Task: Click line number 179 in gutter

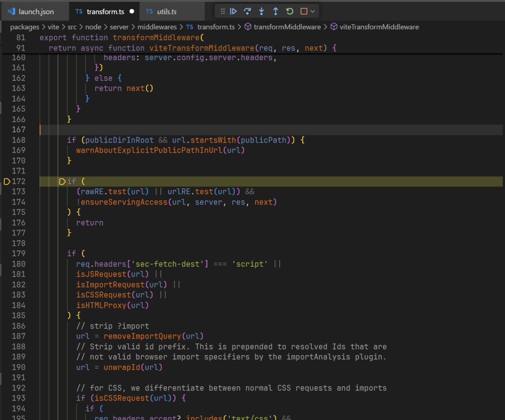Action: pos(19,253)
